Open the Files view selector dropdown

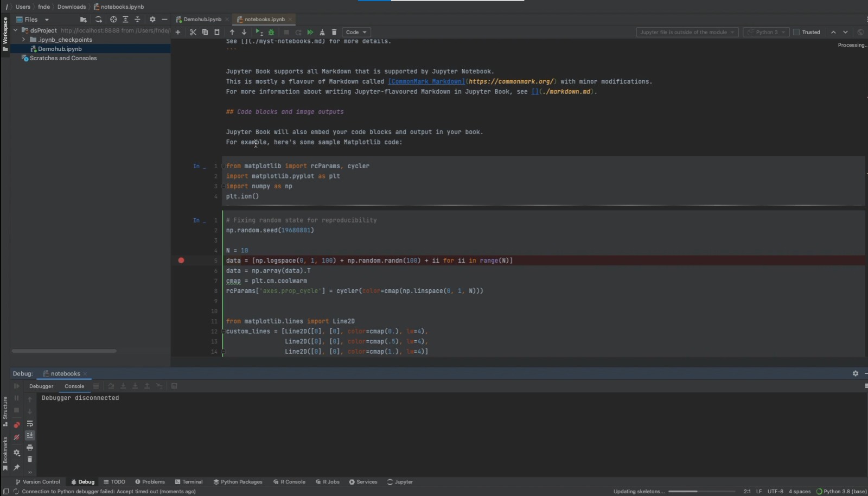point(33,20)
